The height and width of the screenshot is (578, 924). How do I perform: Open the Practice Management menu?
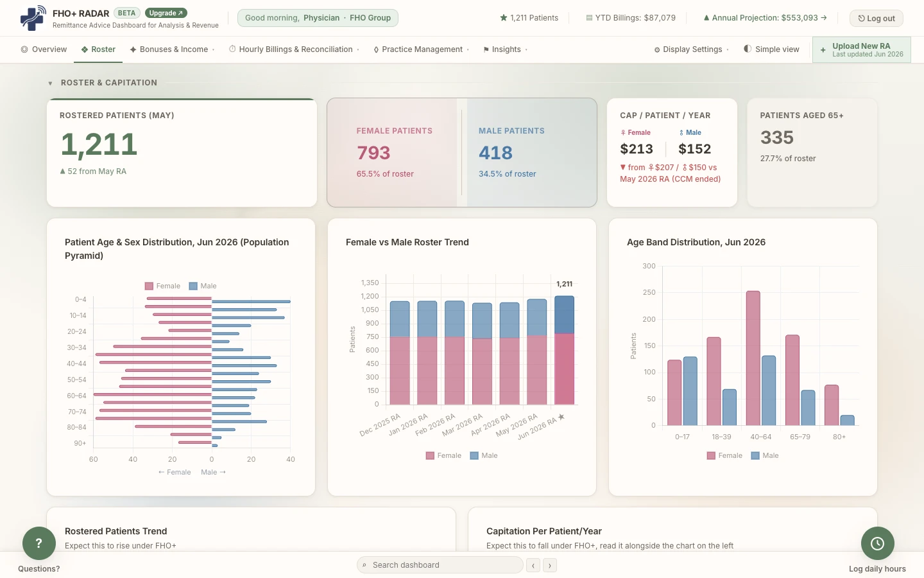pyautogui.click(x=421, y=49)
